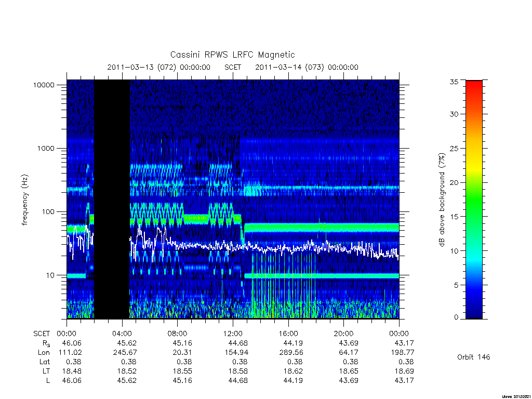Click '45.62' in the Rs row
Image resolution: width=532 pixels, height=399 pixels.
pyautogui.click(x=127, y=343)
